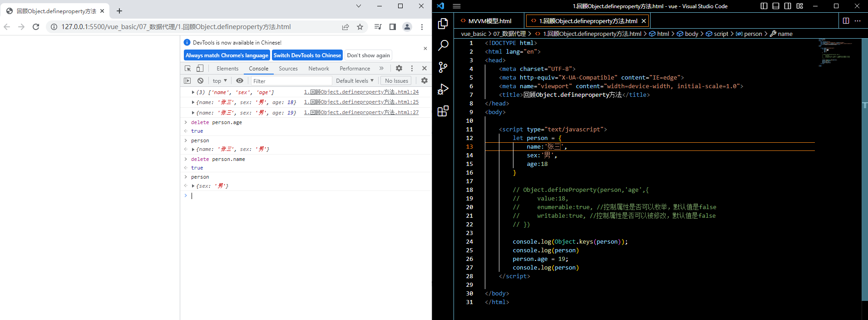Open More Actions ellipsis in VS Code editor

click(x=858, y=21)
